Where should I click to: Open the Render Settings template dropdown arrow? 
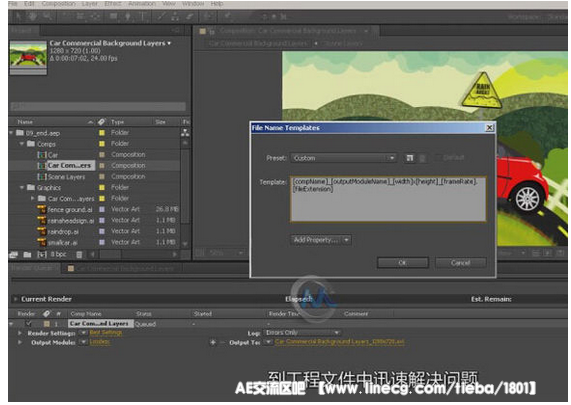pos(83,333)
